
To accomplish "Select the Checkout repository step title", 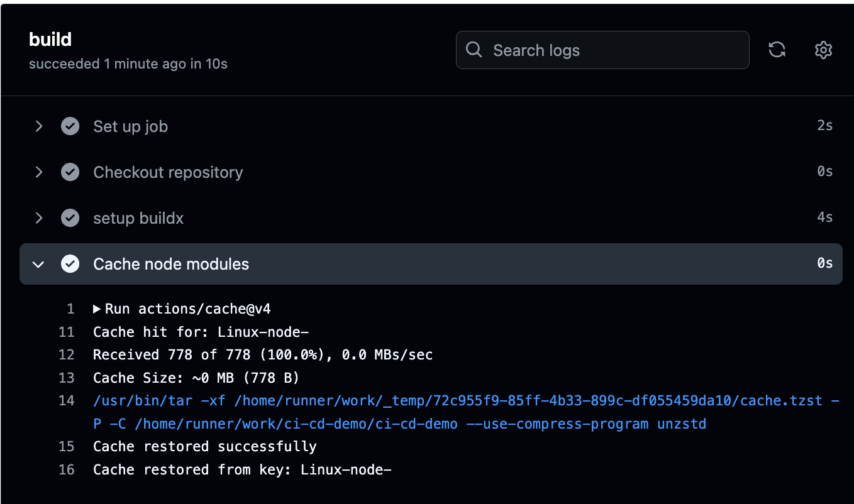I will click(168, 172).
